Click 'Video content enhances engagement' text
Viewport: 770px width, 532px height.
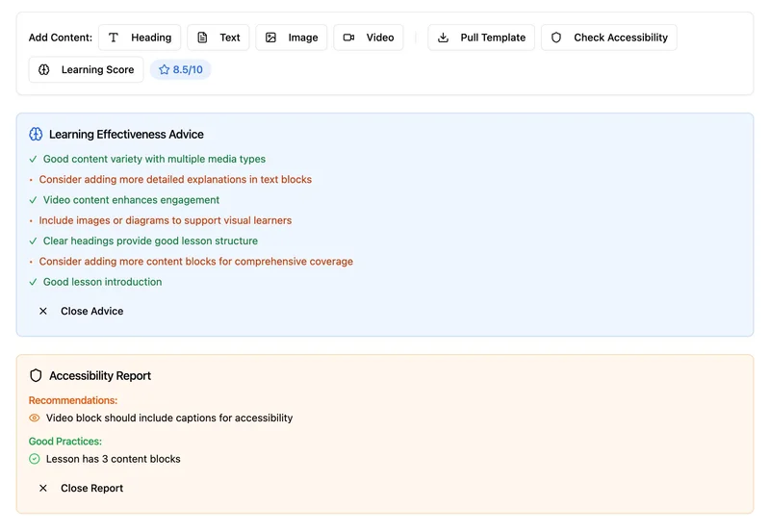pos(131,200)
